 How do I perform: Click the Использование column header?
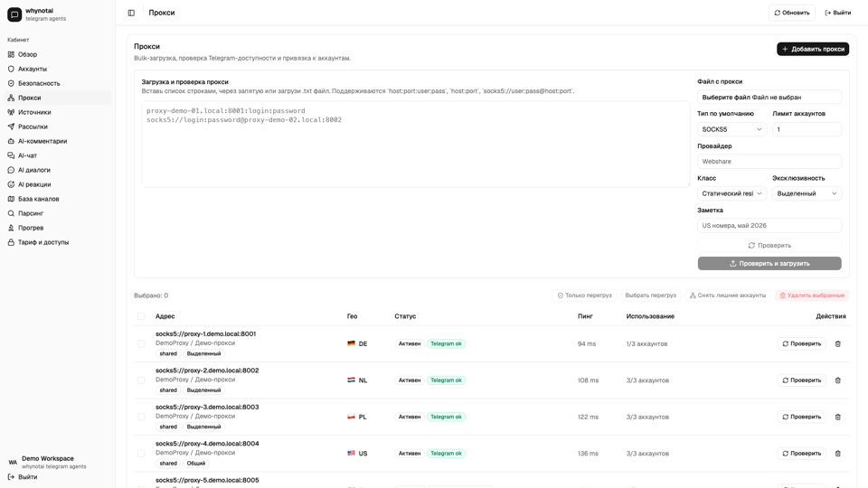[650, 316]
